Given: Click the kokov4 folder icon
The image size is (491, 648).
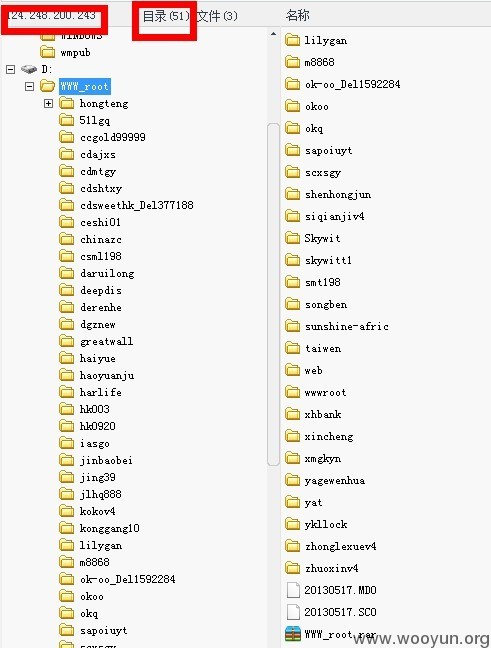Looking at the screenshot, I should 67,511.
